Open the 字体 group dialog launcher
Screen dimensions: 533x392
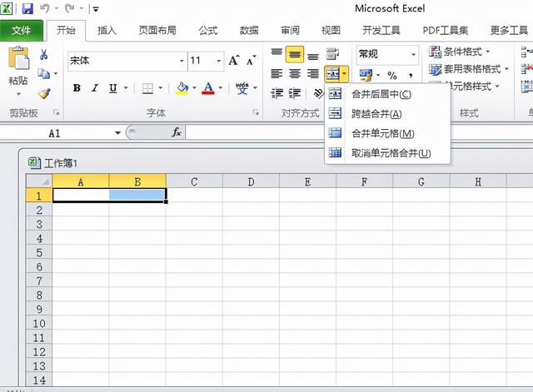point(256,112)
